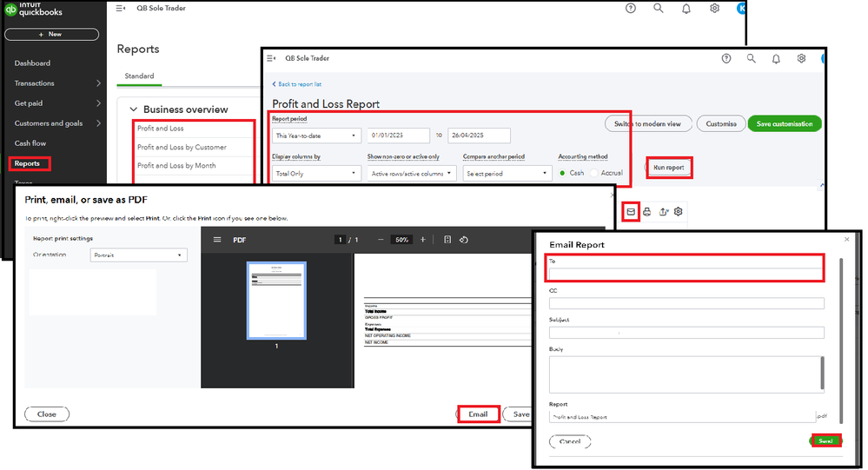Open the Total Only columns dropdown

point(316,173)
